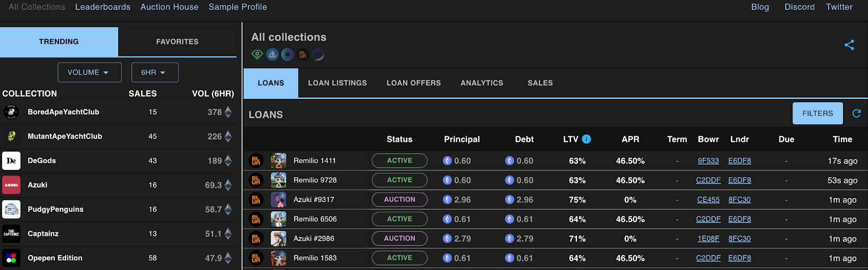Open lender address 8FC30 on Azuki #9317

(x=739, y=200)
